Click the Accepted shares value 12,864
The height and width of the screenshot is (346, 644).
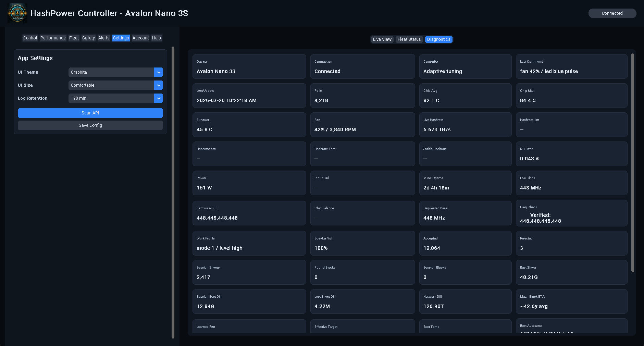[432, 248]
